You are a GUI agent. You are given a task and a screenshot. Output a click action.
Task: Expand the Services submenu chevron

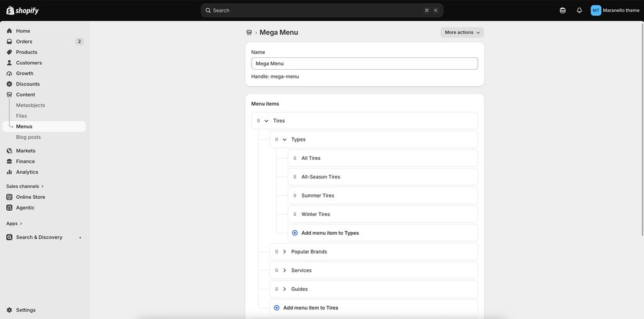pyautogui.click(x=284, y=271)
